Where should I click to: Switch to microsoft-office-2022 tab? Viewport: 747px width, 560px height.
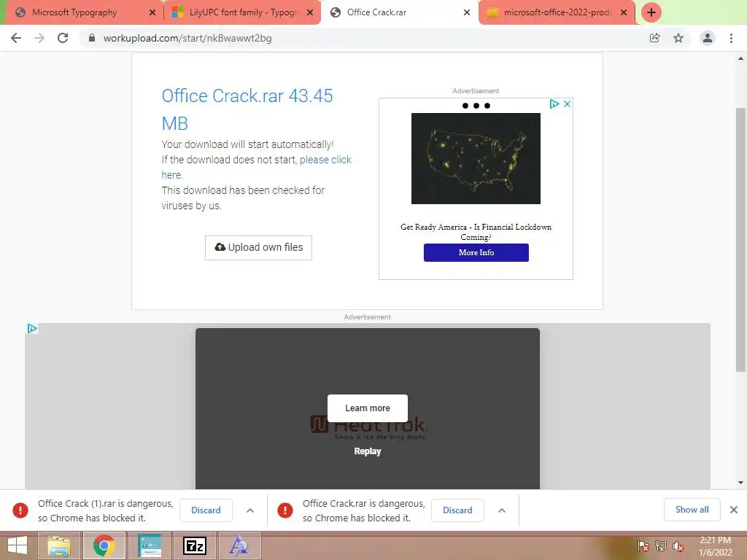[557, 12]
